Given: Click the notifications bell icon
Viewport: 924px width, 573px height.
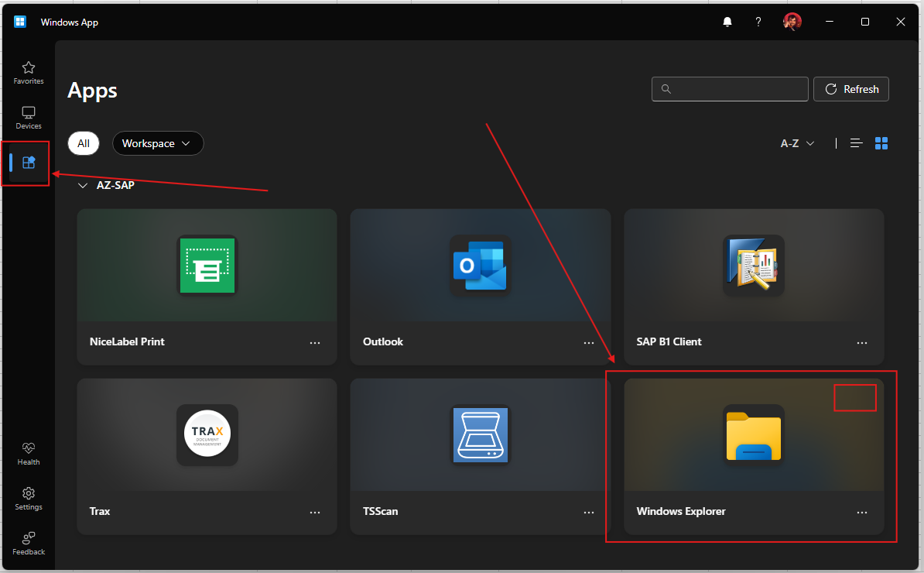Looking at the screenshot, I should 727,22.
